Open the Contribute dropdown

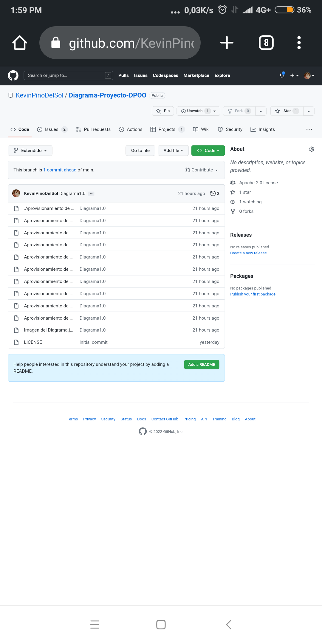click(202, 170)
